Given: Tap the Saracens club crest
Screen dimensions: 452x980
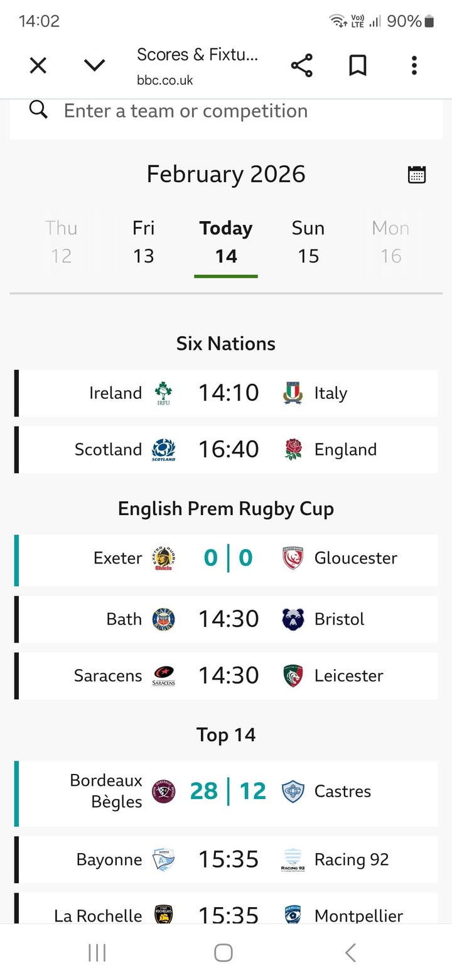Looking at the screenshot, I should (164, 676).
